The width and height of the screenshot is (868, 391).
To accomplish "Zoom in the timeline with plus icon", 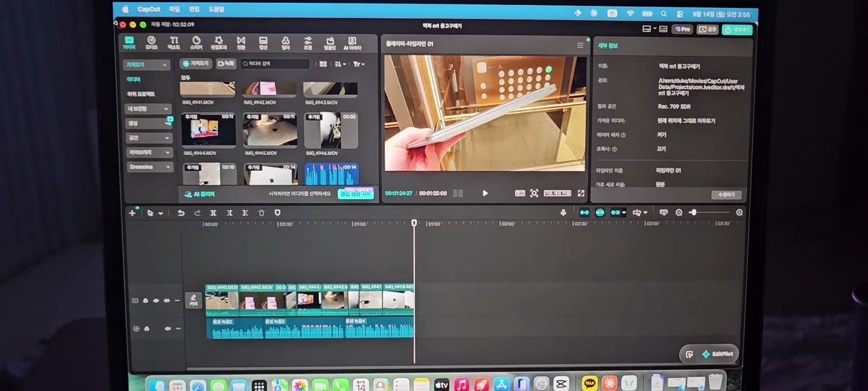I will tap(739, 213).
